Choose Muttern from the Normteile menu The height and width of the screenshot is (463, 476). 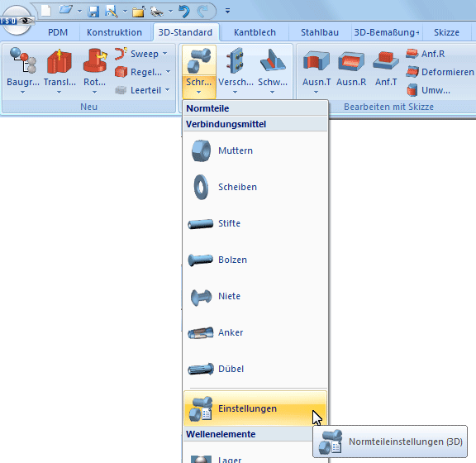click(x=255, y=150)
